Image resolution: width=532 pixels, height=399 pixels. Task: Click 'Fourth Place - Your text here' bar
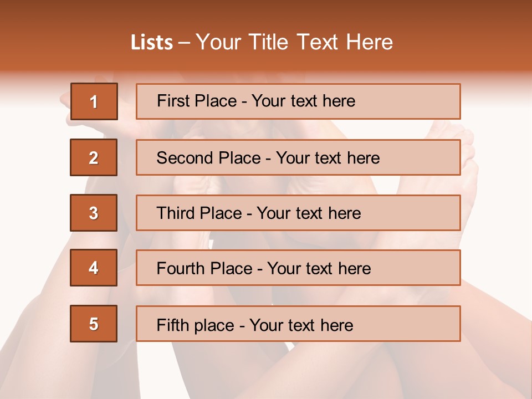pyautogui.click(x=298, y=268)
